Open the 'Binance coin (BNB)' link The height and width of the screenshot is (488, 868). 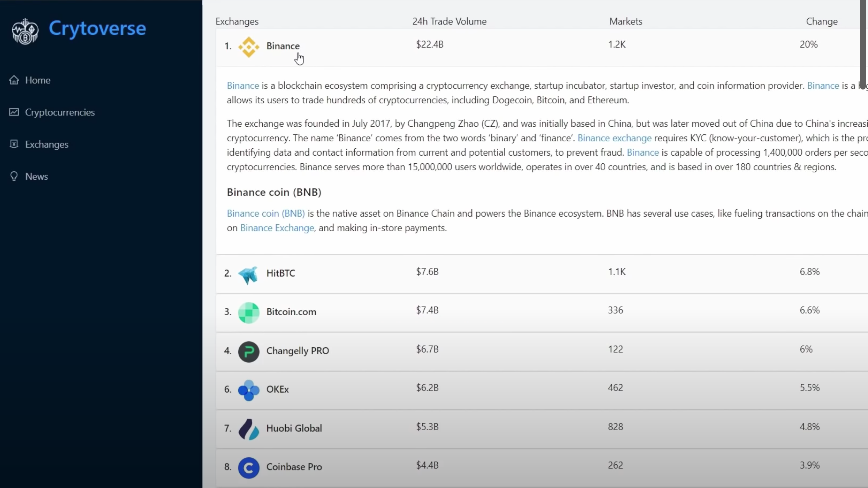266,213
